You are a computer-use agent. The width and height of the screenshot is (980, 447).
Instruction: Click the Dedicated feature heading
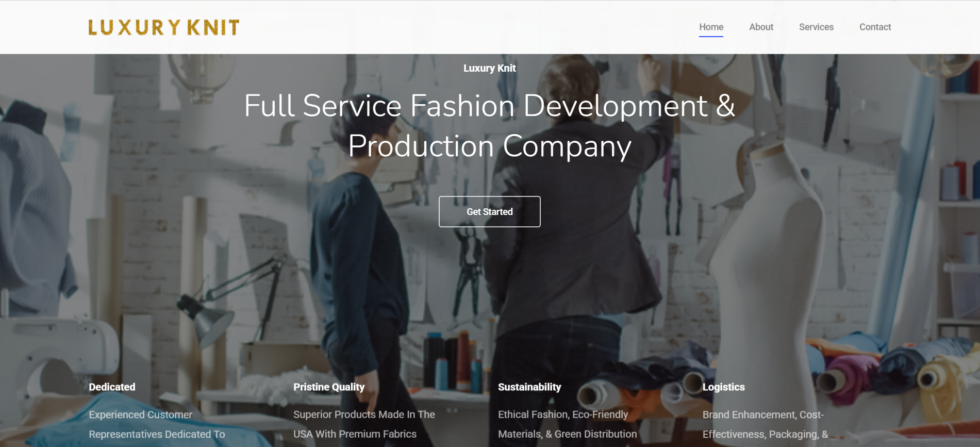(112, 387)
